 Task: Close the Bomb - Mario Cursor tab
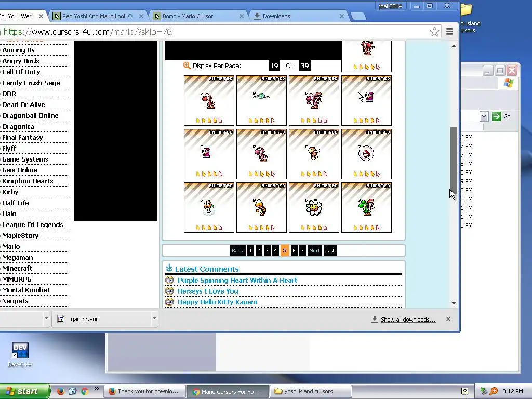click(241, 16)
